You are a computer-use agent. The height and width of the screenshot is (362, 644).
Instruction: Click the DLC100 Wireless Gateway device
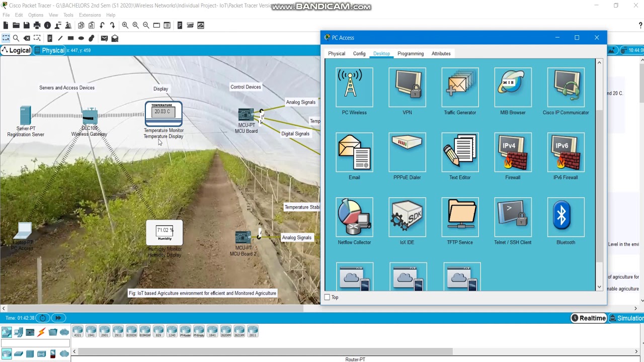click(x=89, y=117)
